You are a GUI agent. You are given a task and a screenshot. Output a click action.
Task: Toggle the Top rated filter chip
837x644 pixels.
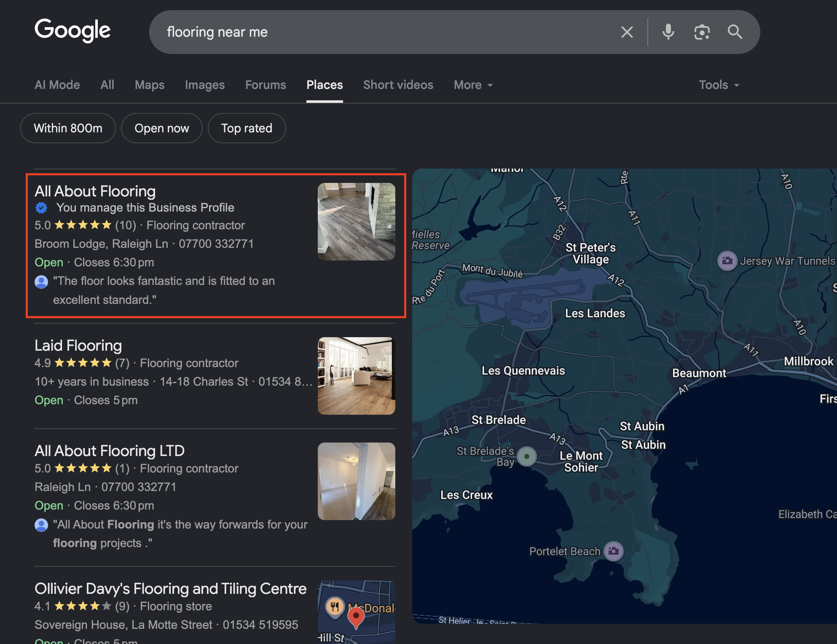247,128
